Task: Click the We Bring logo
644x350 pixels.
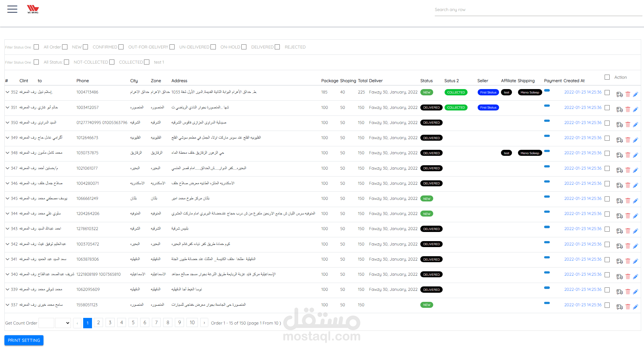Action: (33, 9)
